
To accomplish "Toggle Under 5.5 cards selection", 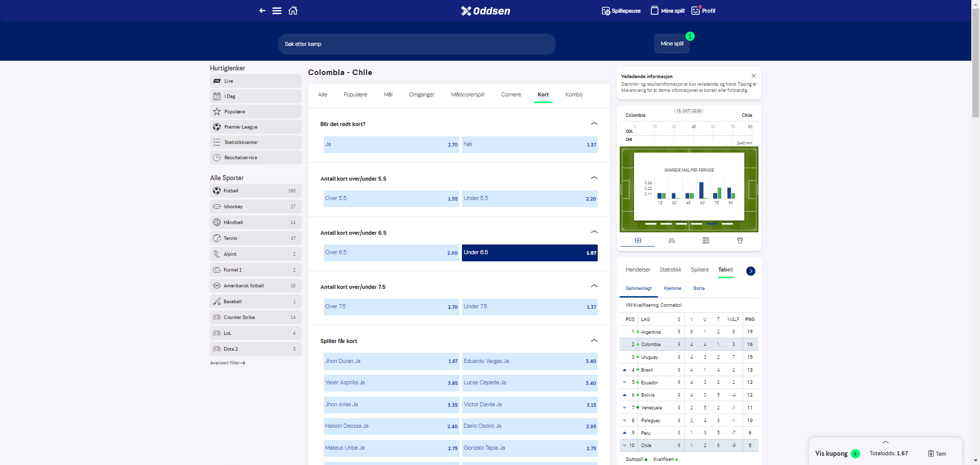I will tap(530, 199).
